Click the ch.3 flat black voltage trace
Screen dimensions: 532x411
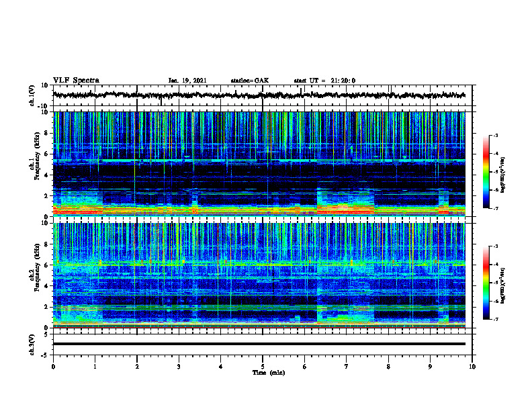point(259,344)
